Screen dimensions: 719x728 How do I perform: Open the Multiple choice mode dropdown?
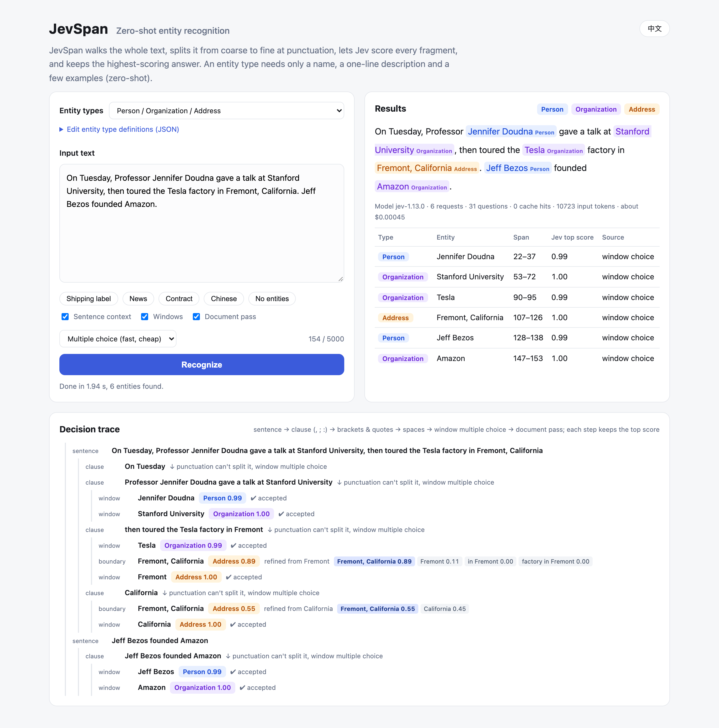[x=118, y=339]
